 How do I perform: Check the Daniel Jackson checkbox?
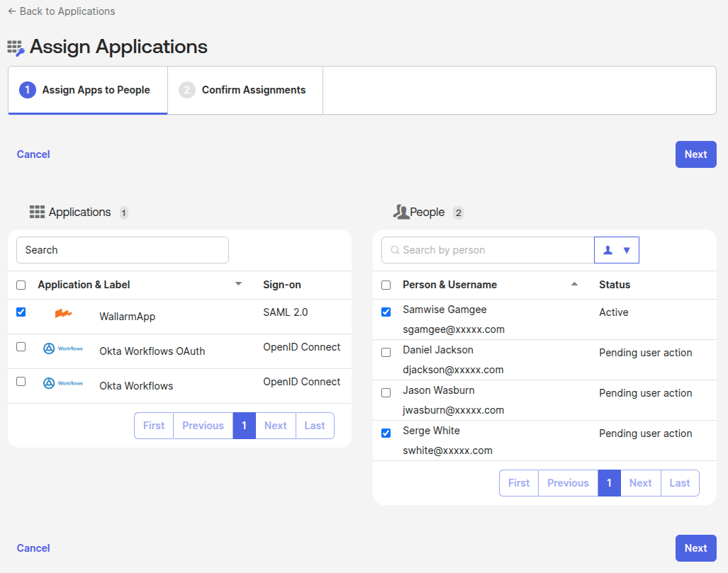386,352
